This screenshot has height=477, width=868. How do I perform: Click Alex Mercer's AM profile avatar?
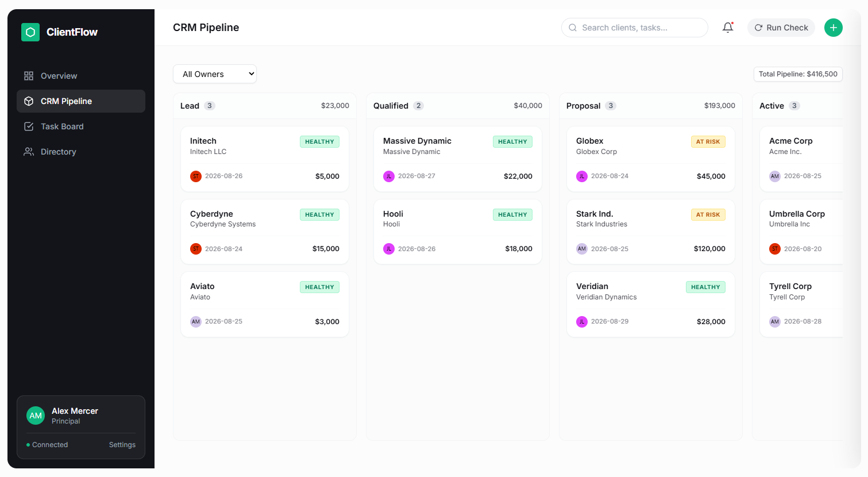coord(36,416)
